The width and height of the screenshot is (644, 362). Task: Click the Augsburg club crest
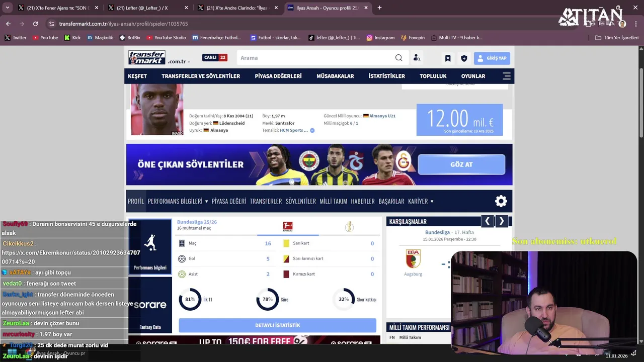tap(413, 258)
